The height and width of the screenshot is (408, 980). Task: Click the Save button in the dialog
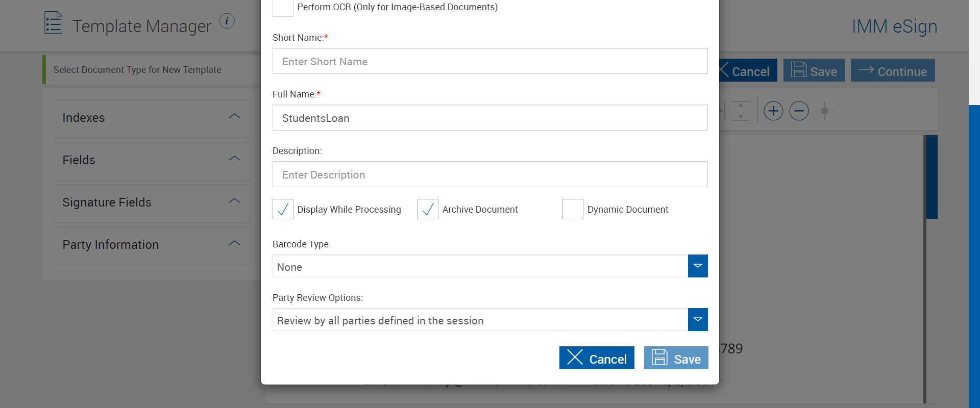676,358
